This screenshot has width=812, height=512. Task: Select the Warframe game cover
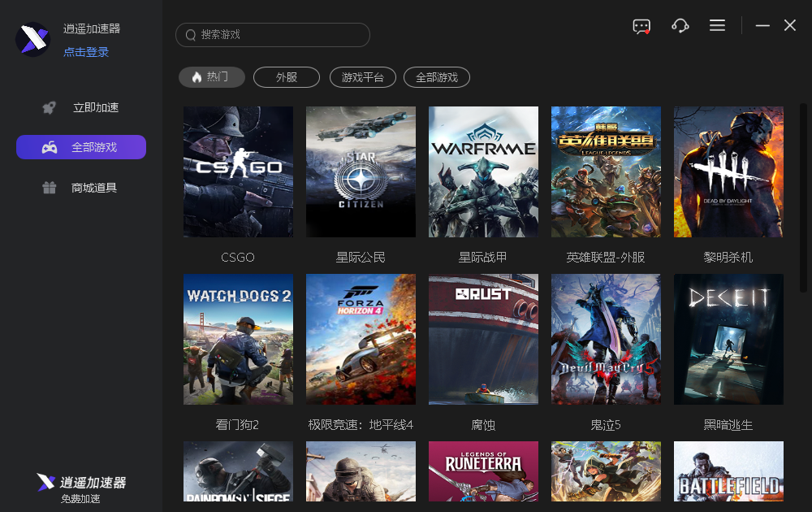coord(484,172)
